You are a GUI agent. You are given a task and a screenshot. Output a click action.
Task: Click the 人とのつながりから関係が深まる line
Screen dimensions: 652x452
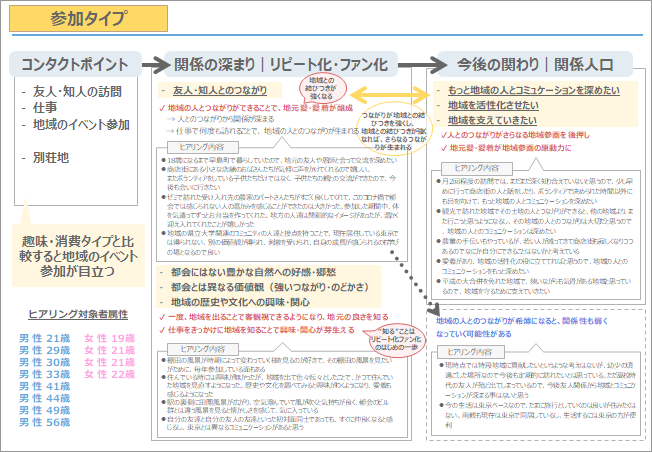(x=220, y=119)
